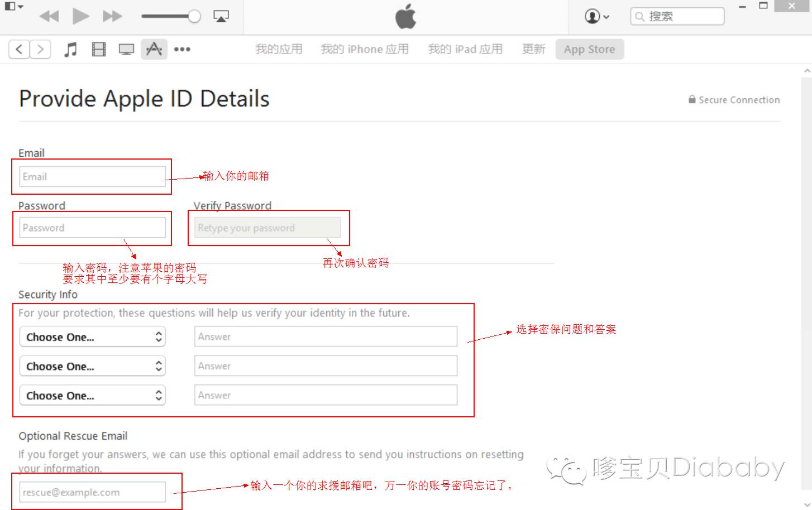Image resolution: width=812 pixels, height=510 pixels.
Task: Select the Apps library icon
Action: pyautogui.click(x=154, y=49)
